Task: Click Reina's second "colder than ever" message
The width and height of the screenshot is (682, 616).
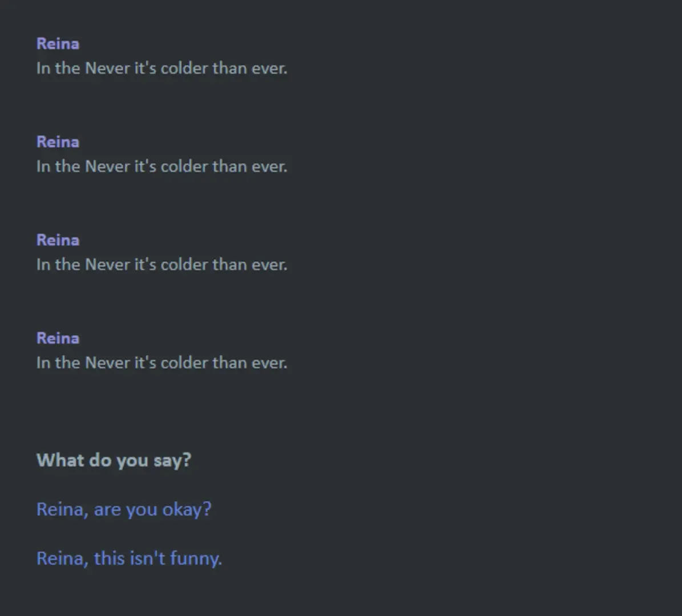Action: pos(162,167)
